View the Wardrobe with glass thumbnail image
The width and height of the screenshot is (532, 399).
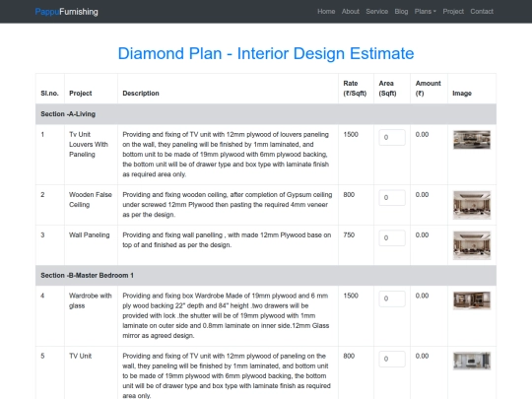472,300
